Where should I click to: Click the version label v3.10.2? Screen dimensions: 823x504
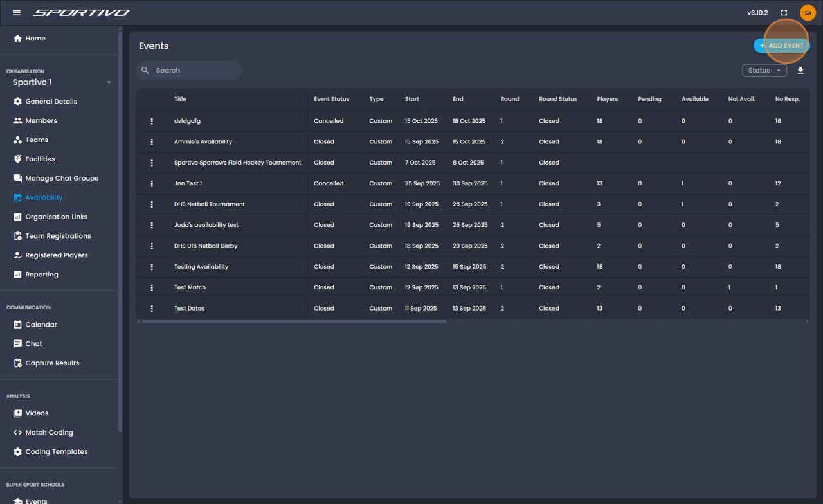pyautogui.click(x=757, y=13)
